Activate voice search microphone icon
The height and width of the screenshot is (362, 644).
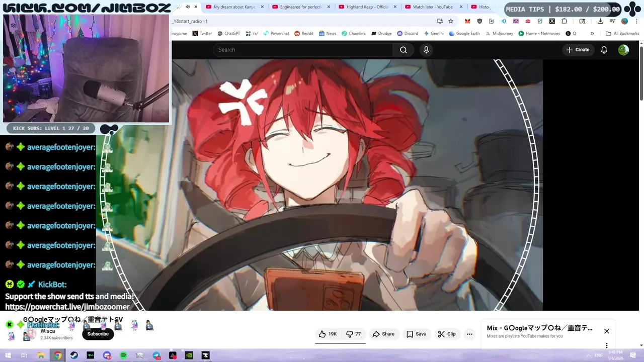point(426,50)
